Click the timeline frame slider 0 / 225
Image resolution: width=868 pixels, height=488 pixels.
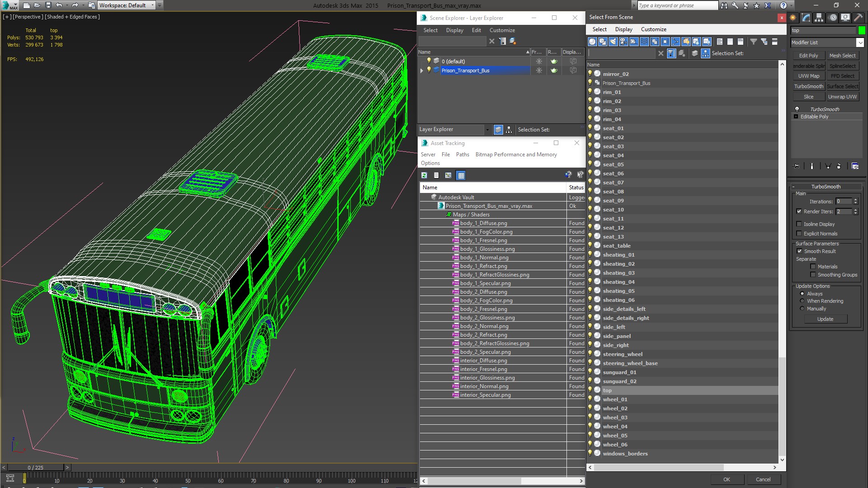(x=36, y=468)
